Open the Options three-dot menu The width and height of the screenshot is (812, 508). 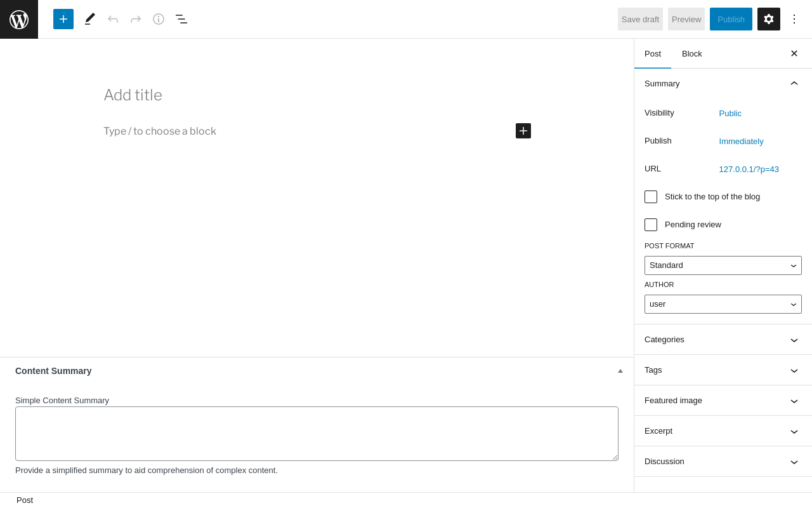(x=794, y=19)
